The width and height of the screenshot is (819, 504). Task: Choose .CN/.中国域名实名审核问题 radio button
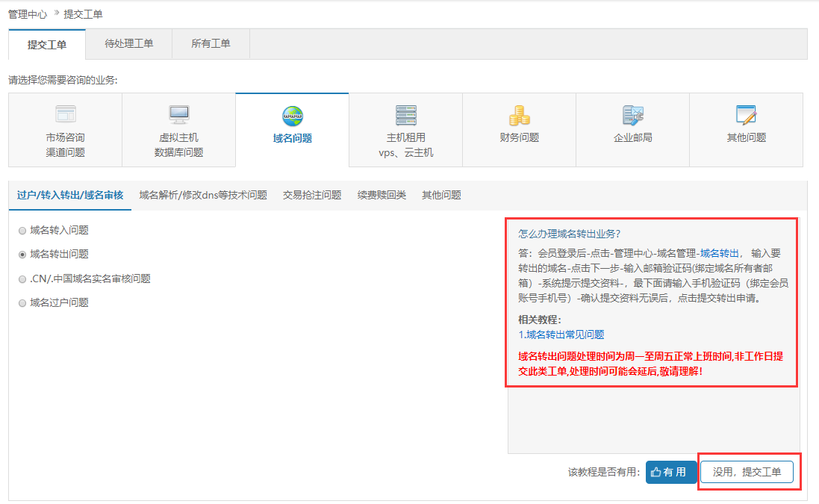[x=22, y=279]
